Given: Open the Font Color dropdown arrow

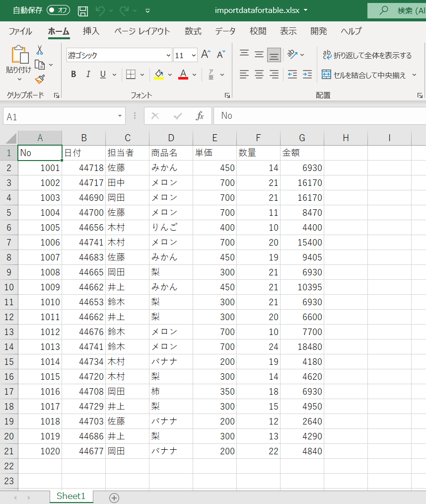Looking at the screenshot, I should pyautogui.click(x=194, y=75).
